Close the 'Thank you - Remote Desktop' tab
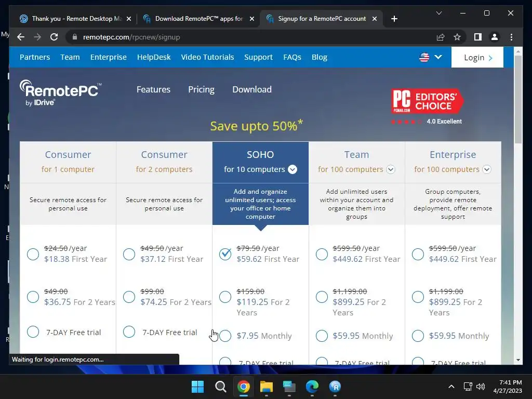The width and height of the screenshot is (532, 399). 129,19
